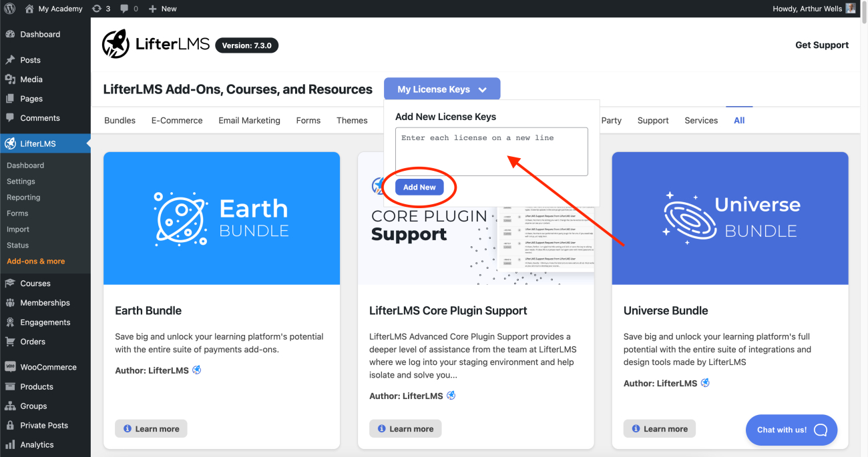Click the Universe Bundle card title
868x457 pixels.
click(x=666, y=311)
